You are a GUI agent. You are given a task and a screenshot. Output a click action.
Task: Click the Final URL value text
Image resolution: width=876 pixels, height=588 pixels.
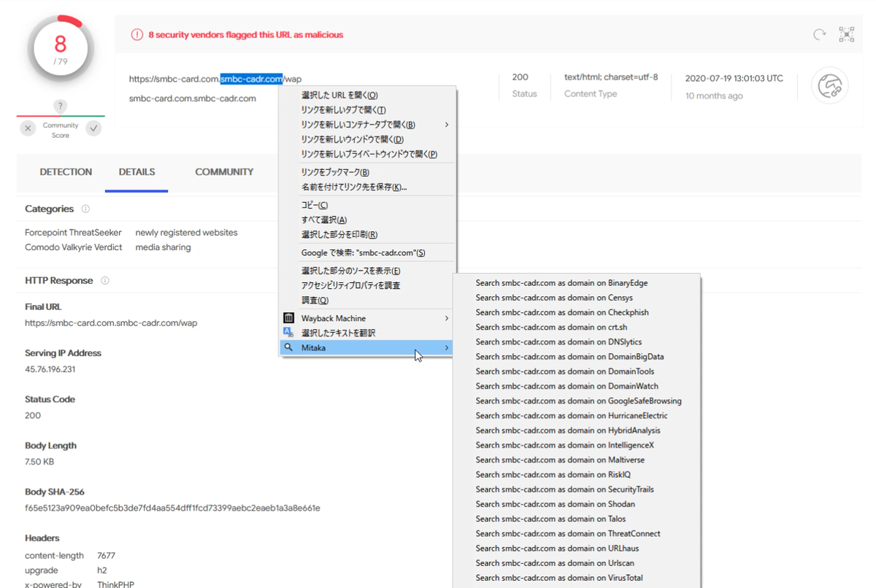point(111,323)
